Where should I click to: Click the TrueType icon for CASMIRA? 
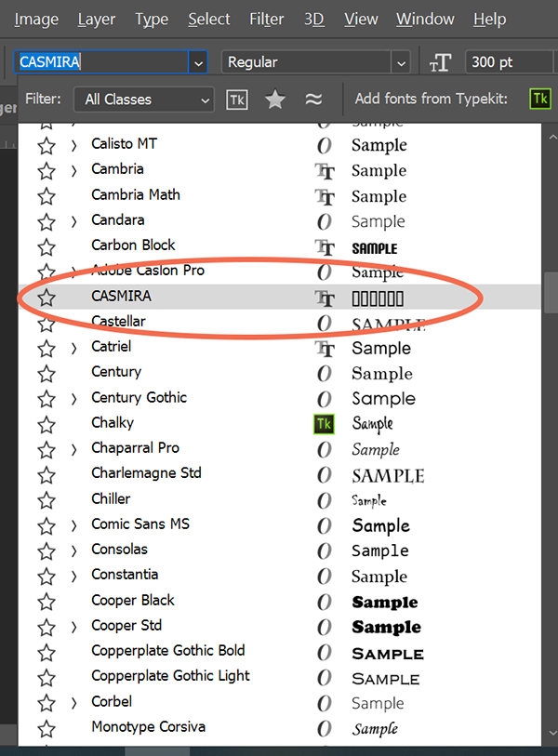(325, 298)
